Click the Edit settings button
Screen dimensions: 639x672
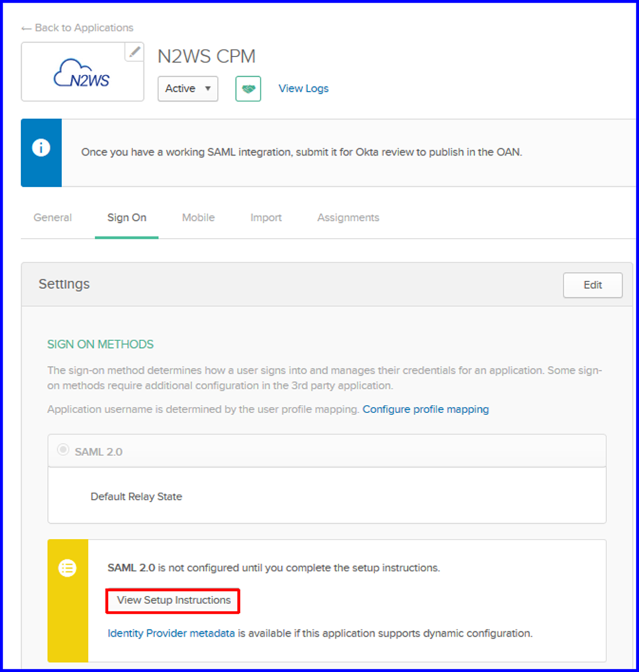click(593, 285)
